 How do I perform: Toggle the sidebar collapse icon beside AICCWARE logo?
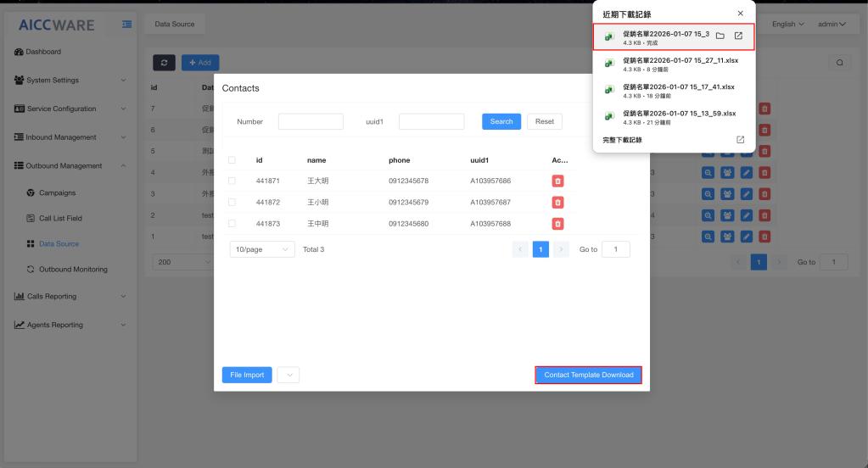126,25
